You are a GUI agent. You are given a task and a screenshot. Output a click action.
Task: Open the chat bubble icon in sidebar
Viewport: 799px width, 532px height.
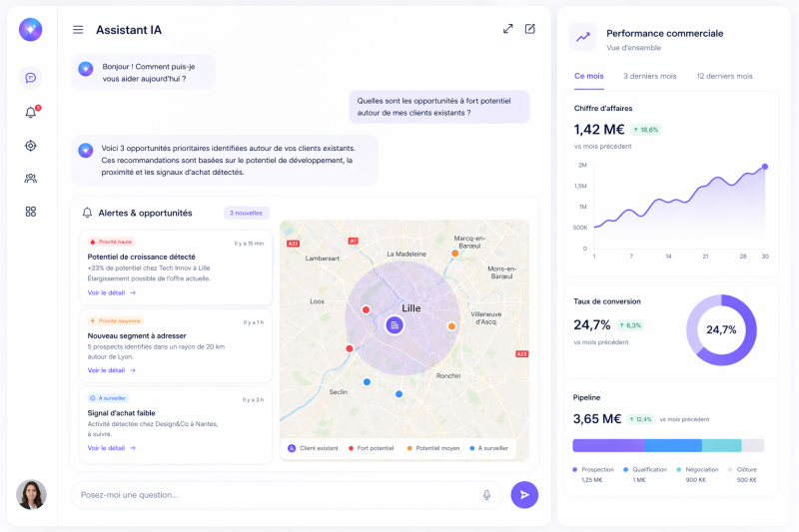tap(31, 78)
